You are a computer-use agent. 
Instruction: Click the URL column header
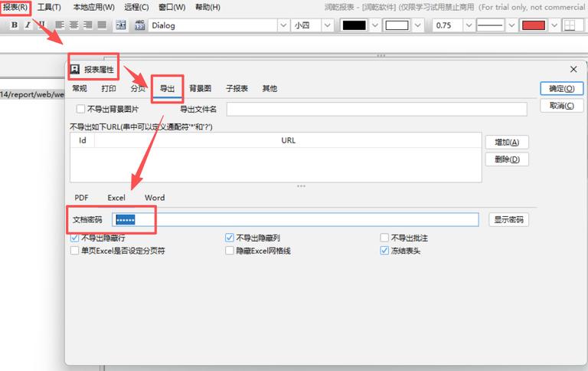(x=288, y=140)
